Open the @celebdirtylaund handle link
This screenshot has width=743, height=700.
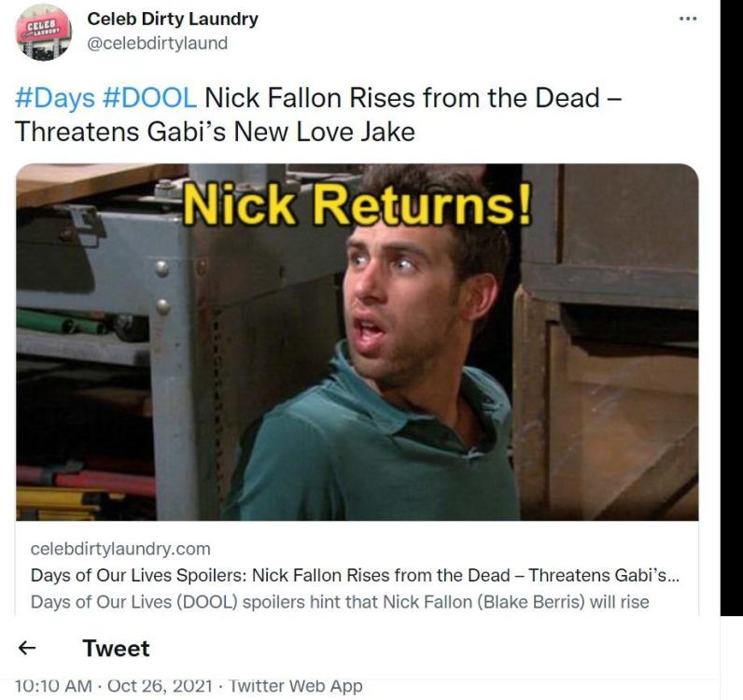coord(158,43)
